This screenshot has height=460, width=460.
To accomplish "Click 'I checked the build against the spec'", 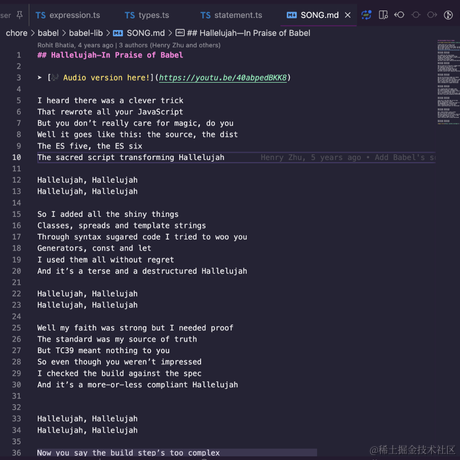I will pos(119,373).
